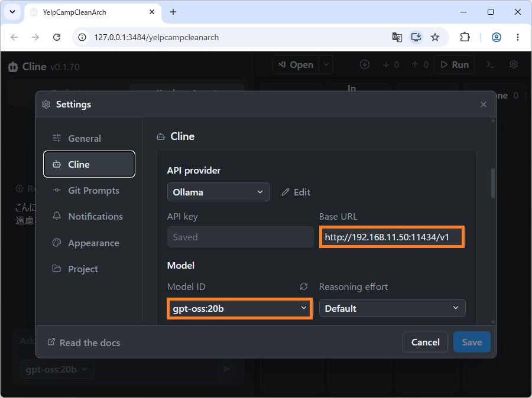The height and width of the screenshot is (398, 532).
Task: Switch to the Project settings section
Action: (x=89, y=269)
